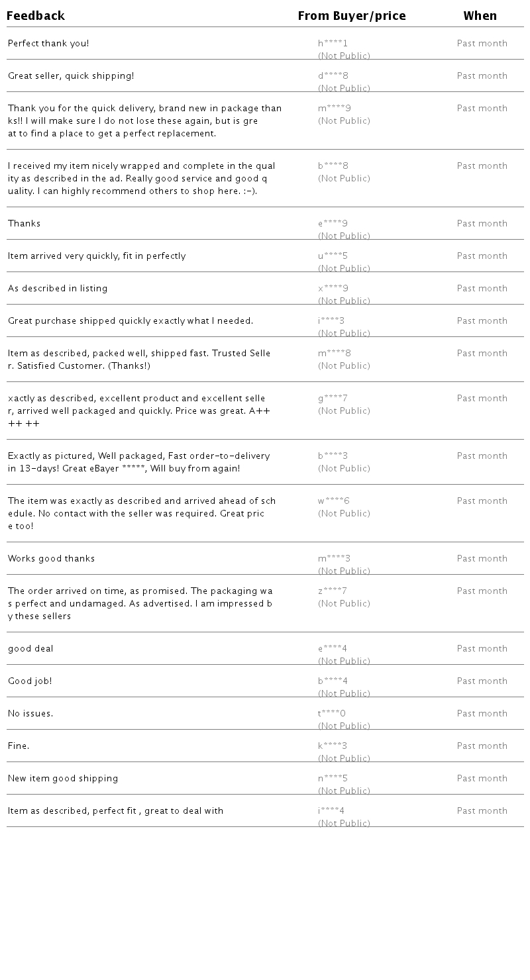Open buyer h****1 profile link
Image resolution: width=530 pixels, height=980 pixels.
pos(333,44)
